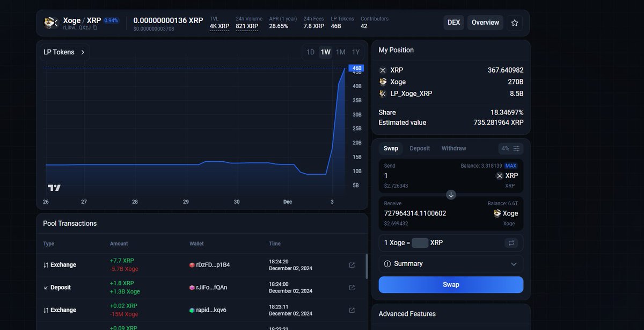Switch to the Withdraw tab
The image size is (644, 330).
click(x=453, y=148)
